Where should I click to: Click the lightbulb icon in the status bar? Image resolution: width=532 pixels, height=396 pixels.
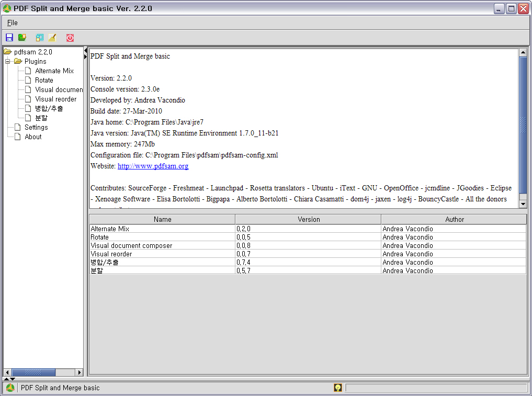(338, 388)
